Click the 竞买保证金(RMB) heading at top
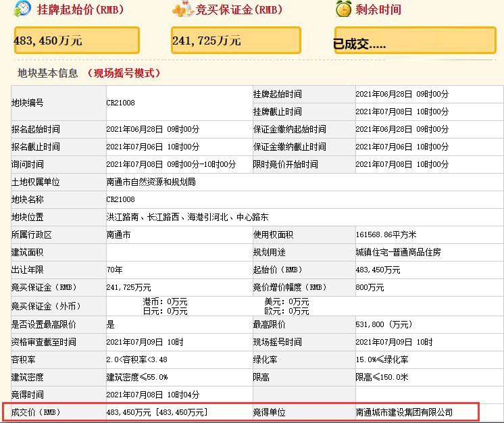The height and width of the screenshot is (423, 504). (238, 9)
